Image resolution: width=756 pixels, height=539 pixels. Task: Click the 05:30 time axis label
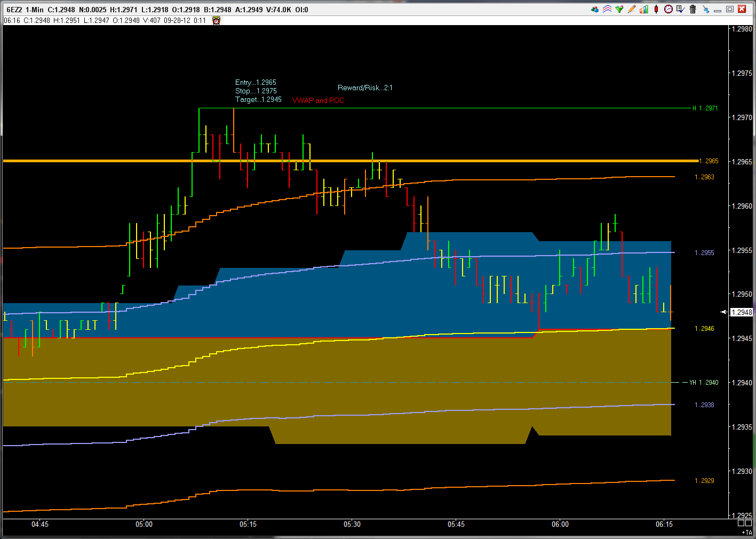pyautogui.click(x=352, y=524)
